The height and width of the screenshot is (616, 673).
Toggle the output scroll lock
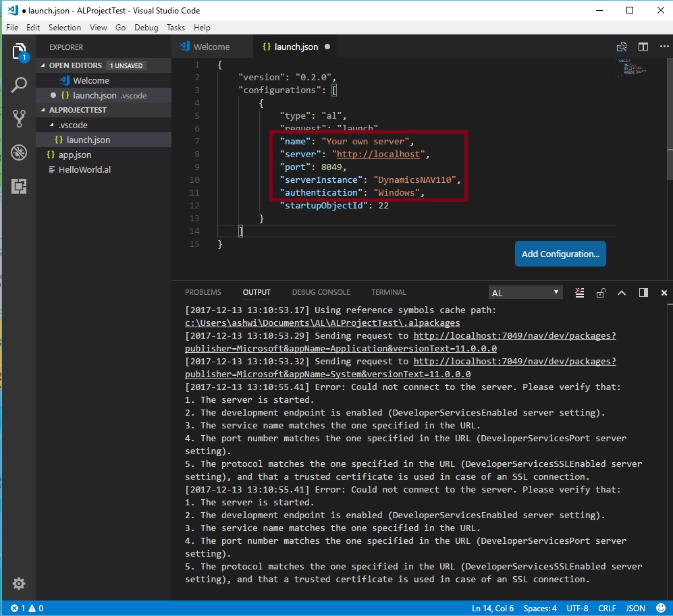[600, 293]
